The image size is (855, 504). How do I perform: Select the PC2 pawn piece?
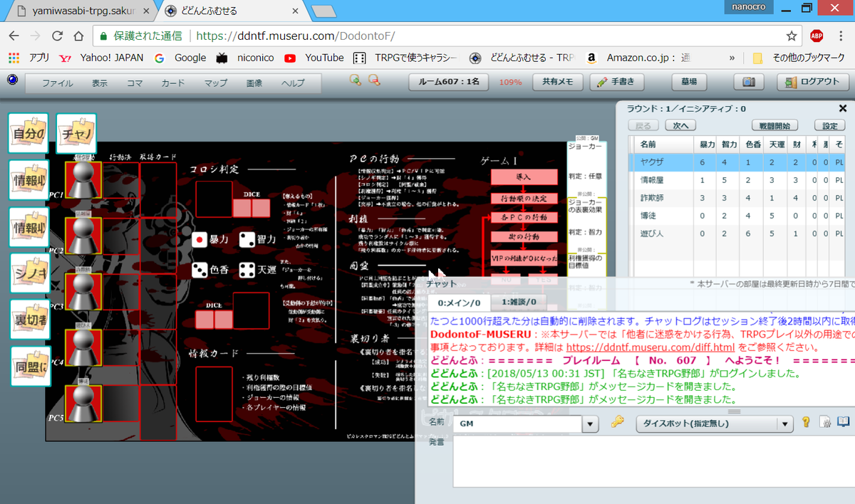tap(83, 236)
